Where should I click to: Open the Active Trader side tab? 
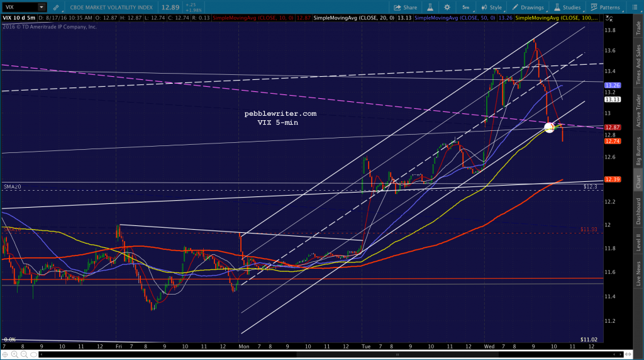638,111
